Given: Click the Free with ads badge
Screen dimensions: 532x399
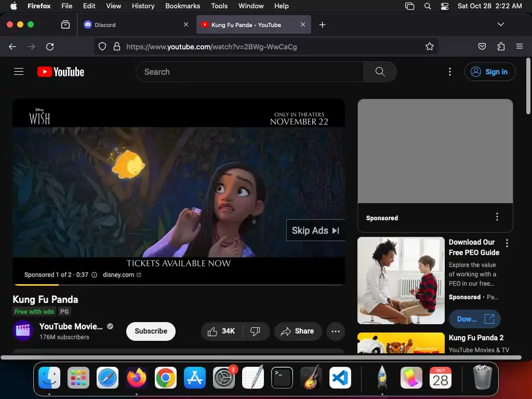Looking at the screenshot, I should [34, 312].
